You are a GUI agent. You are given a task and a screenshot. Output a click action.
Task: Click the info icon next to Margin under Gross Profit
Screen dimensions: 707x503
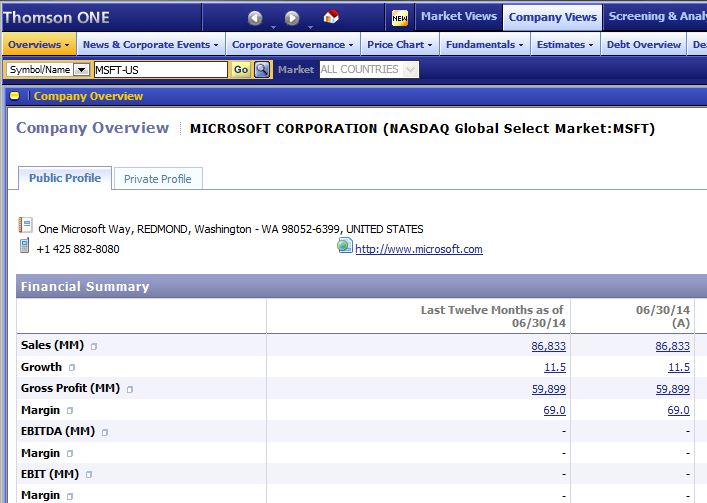(x=70, y=411)
